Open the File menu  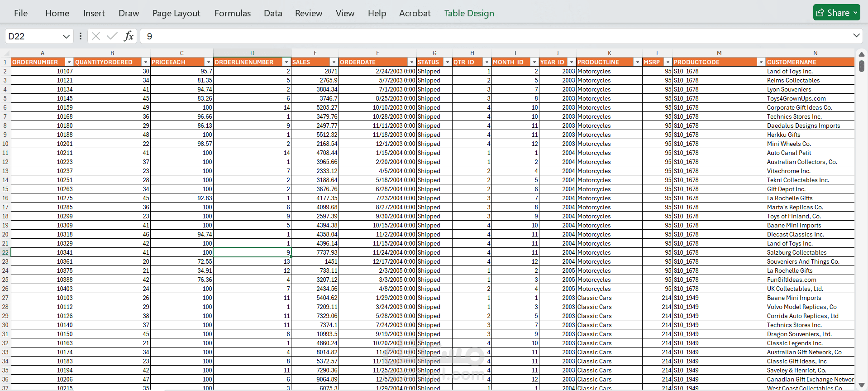[21, 13]
